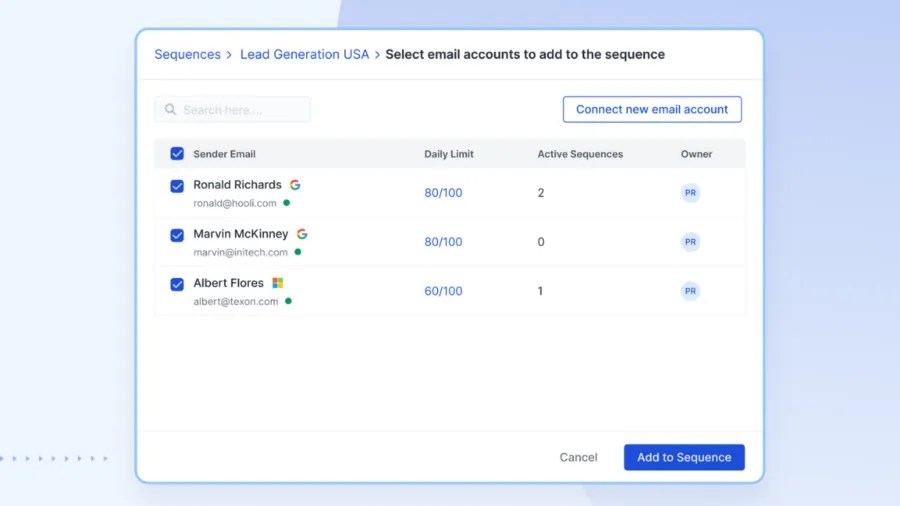Toggle the select-all Sender Email checkbox
Image resolution: width=900 pixels, height=506 pixels.
[177, 154]
